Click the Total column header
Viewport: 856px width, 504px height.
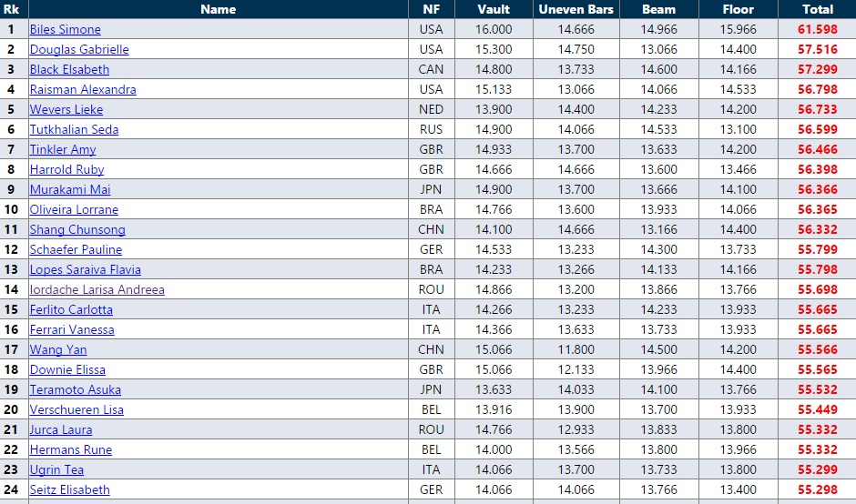[817, 9]
